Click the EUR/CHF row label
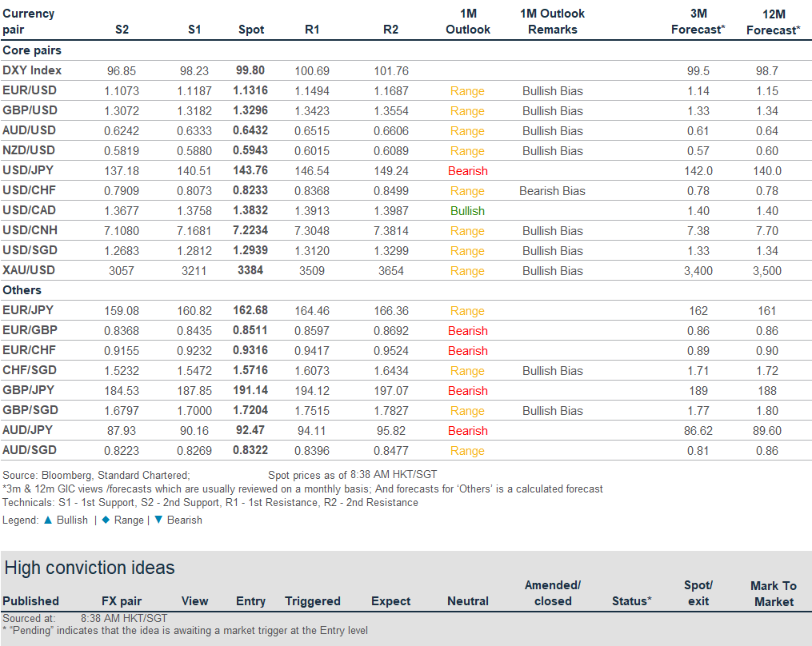Image resolution: width=812 pixels, height=646 pixels. pyautogui.click(x=29, y=350)
